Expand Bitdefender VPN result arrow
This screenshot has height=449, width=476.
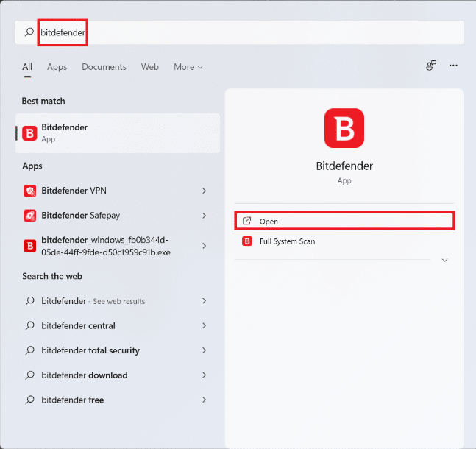click(204, 191)
